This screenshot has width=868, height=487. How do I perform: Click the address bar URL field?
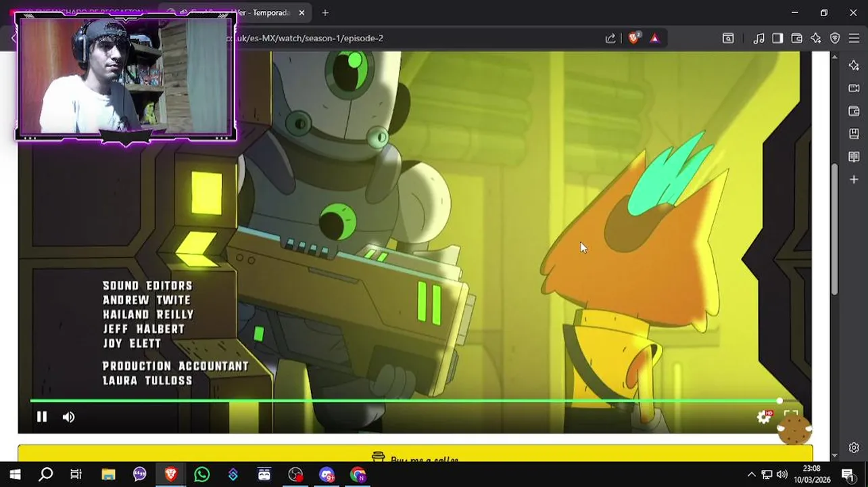tap(406, 39)
